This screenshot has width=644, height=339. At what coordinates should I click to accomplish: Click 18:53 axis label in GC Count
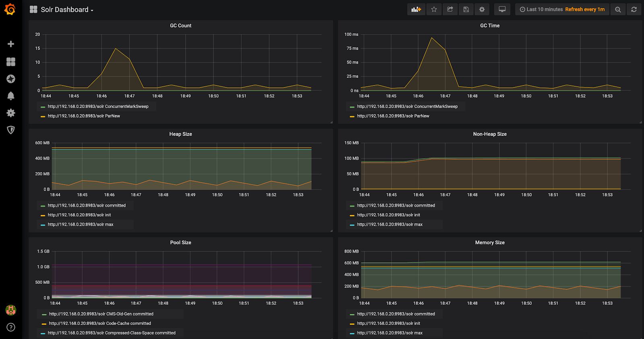tap(297, 96)
